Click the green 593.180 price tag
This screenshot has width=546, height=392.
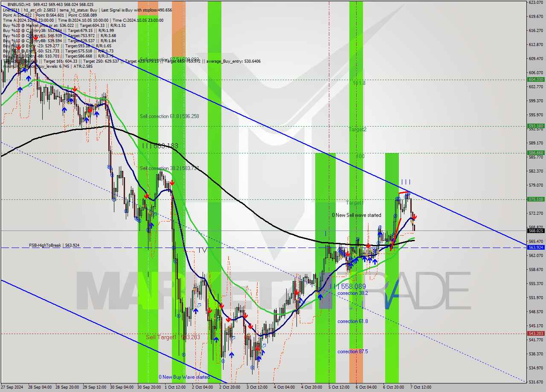(536, 126)
